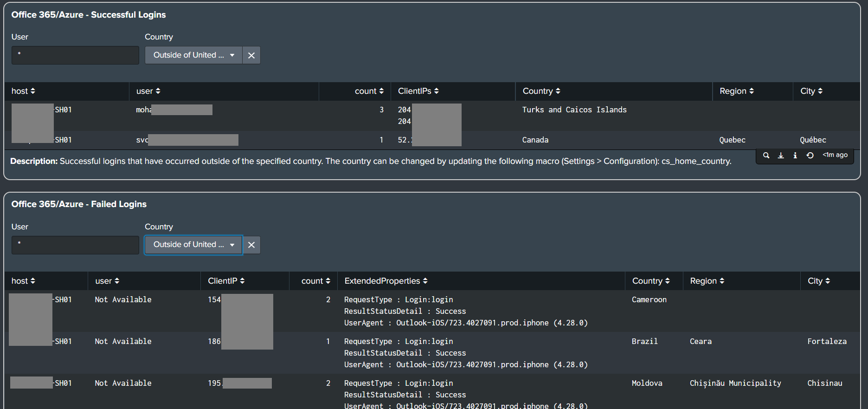Click the Fortaleza city cell
The height and width of the screenshot is (409, 868).
coord(827,341)
